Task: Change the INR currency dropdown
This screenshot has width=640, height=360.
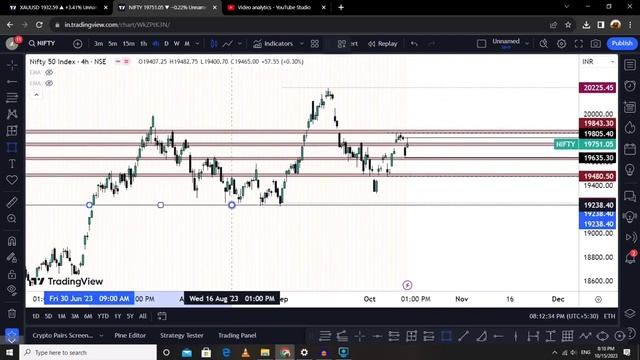Action: [598, 62]
